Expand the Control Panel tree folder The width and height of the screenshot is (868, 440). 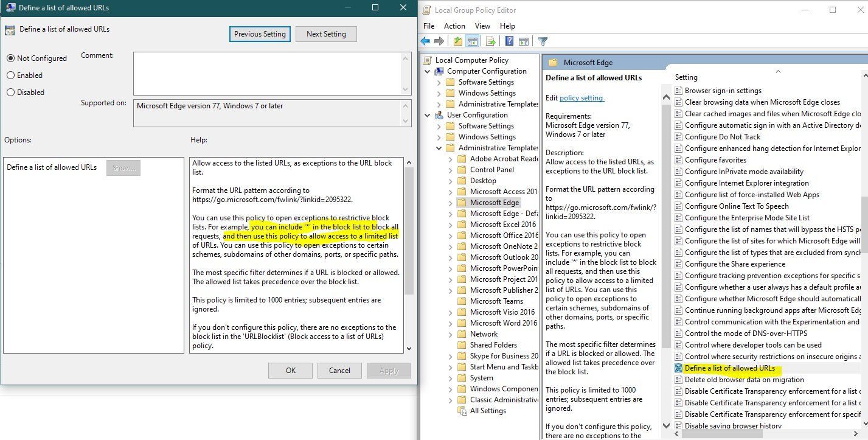click(x=450, y=170)
